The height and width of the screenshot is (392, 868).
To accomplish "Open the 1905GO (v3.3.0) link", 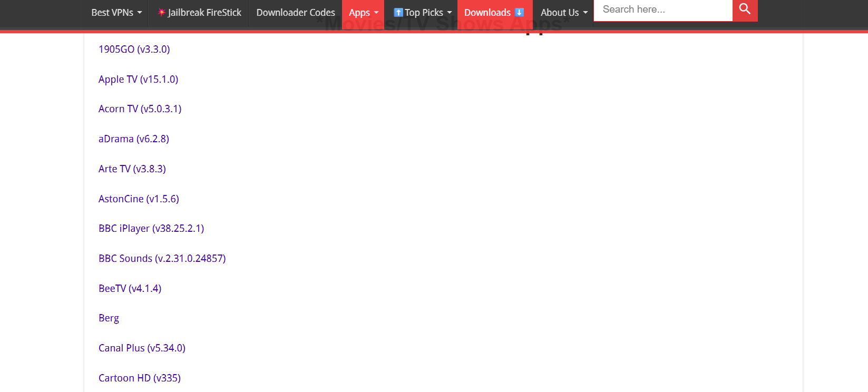I will 134,49.
